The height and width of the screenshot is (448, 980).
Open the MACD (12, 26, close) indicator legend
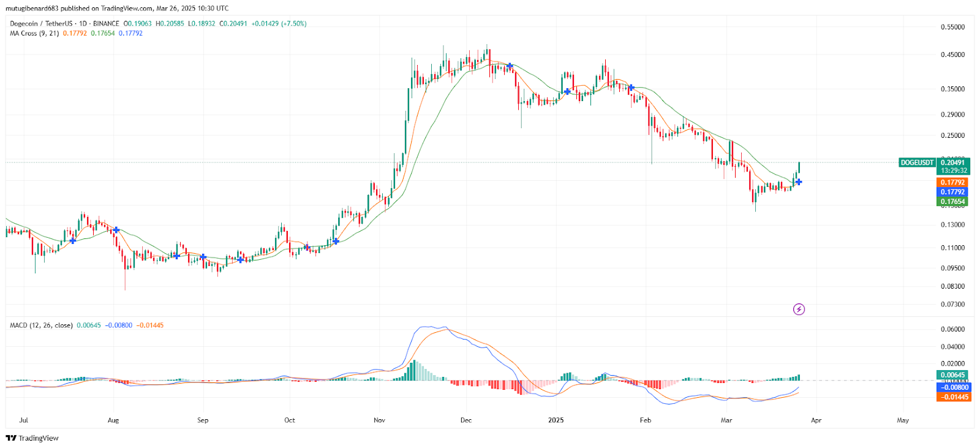[x=41, y=325]
